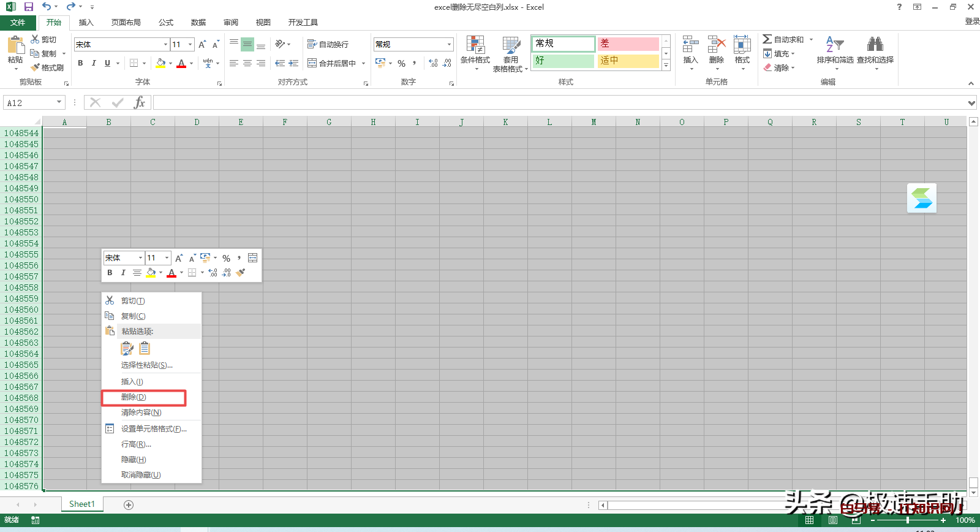Toggle Wrap Text in alignment group
980x532 pixels.
(328, 44)
